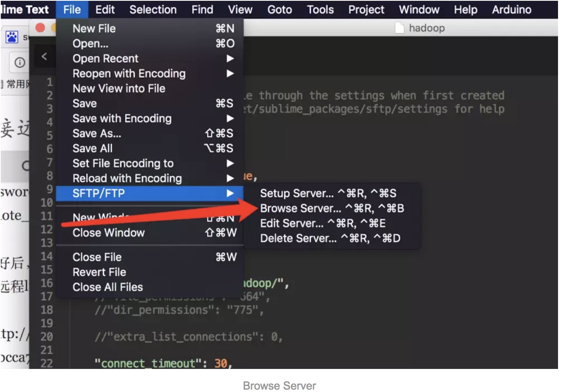Screen dimensions: 562x392
Task: Open the Arduino menu
Action: tap(511, 10)
